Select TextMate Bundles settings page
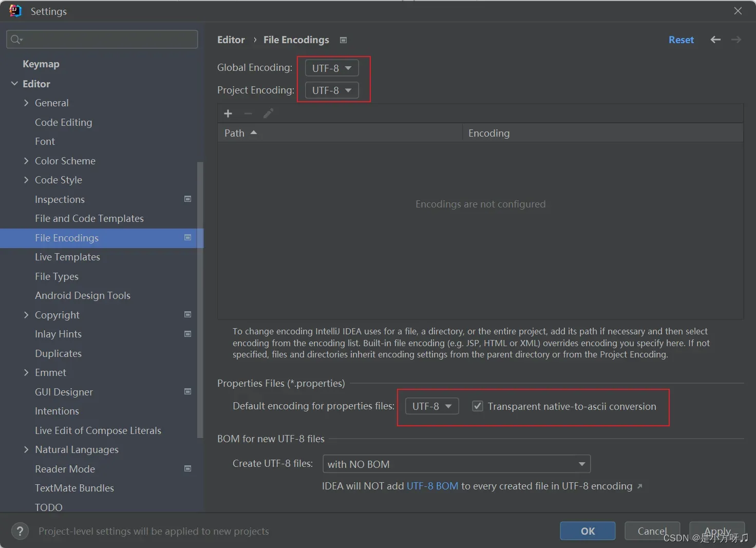 [74, 488]
